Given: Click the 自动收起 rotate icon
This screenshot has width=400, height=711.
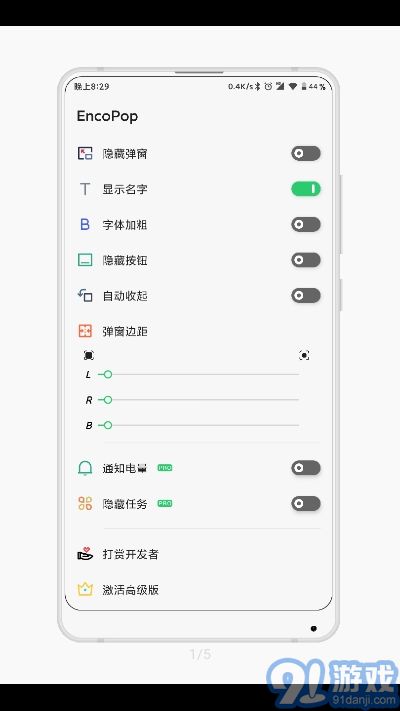Looking at the screenshot, I should click(x=85, y=296).
